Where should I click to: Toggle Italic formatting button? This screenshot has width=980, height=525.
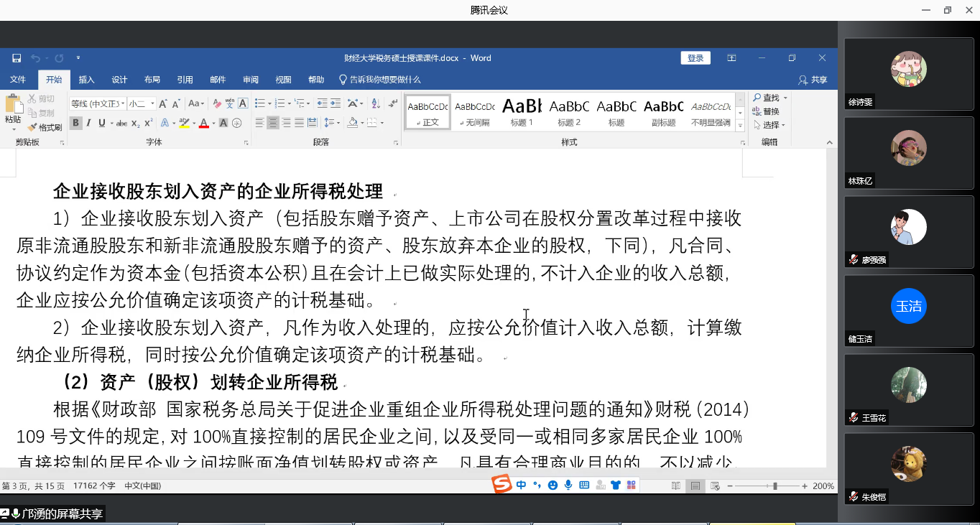[x=89, y=123]
